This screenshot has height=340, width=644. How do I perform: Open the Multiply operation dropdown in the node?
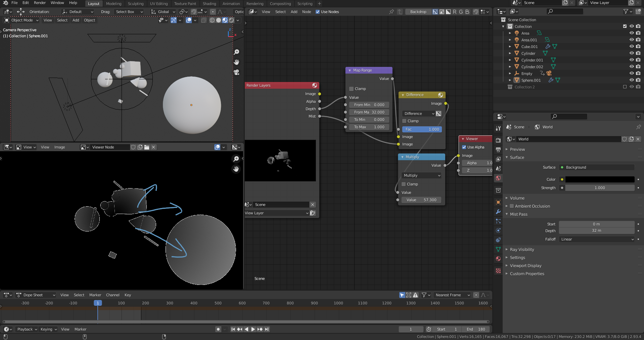(422, 175)
